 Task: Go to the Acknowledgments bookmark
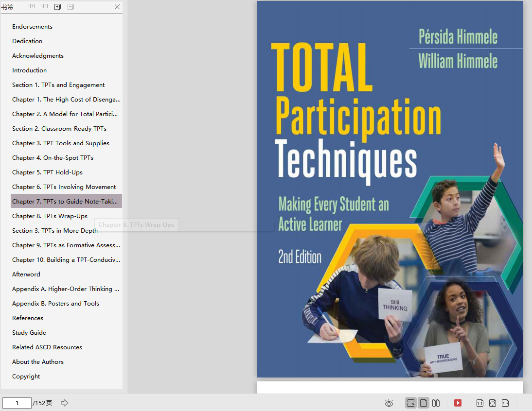pos(38,55)
